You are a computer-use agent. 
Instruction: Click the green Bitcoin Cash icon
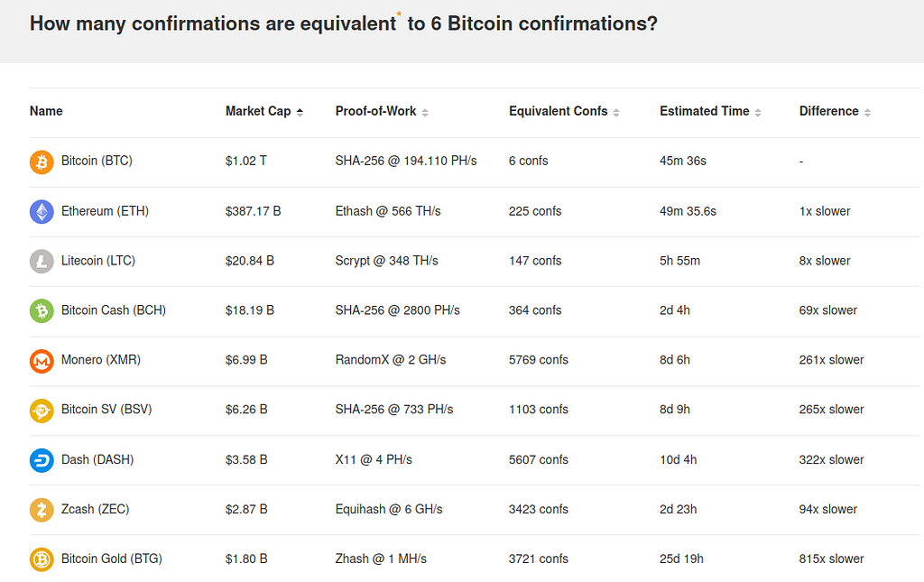tap(42, 310)
